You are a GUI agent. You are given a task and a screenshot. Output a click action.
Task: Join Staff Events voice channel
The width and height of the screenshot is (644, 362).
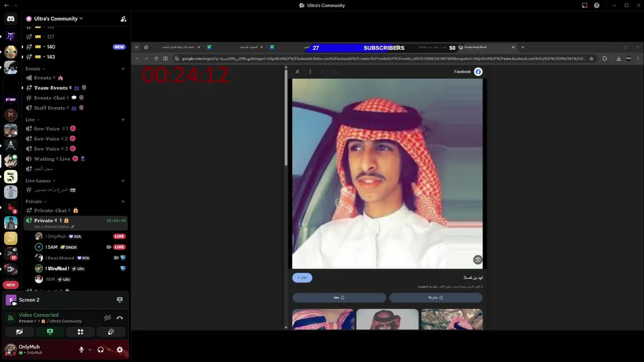click(75, 108)
